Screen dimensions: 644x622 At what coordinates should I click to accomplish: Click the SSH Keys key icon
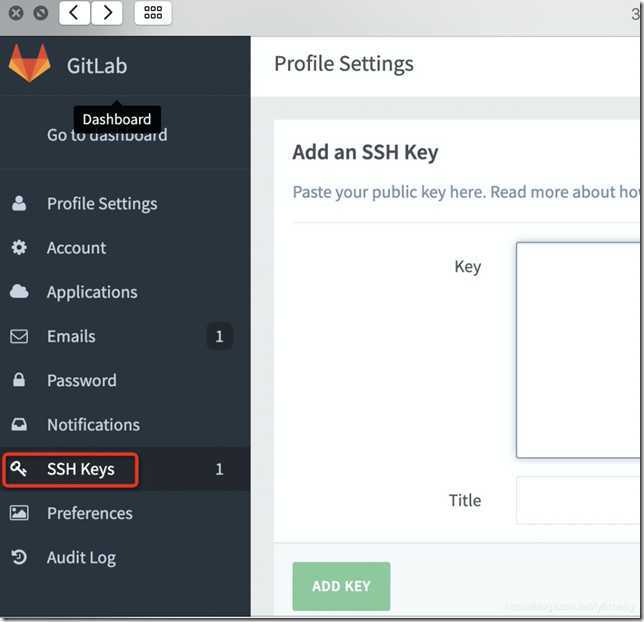(x=19, y=468)
